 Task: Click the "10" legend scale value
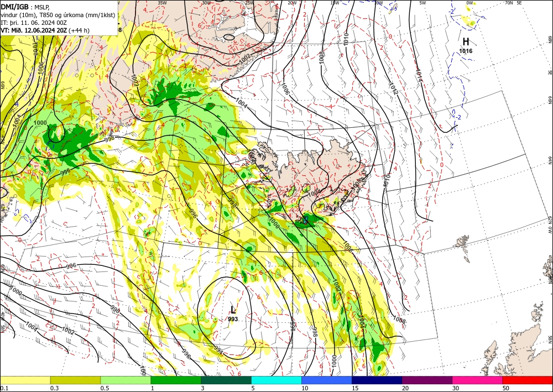[305, 388]
